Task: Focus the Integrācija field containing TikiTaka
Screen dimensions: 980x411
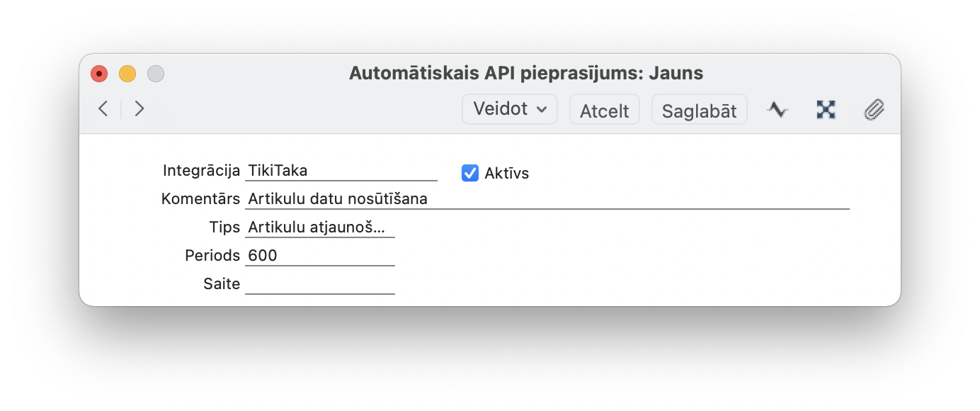Action: 341,171
